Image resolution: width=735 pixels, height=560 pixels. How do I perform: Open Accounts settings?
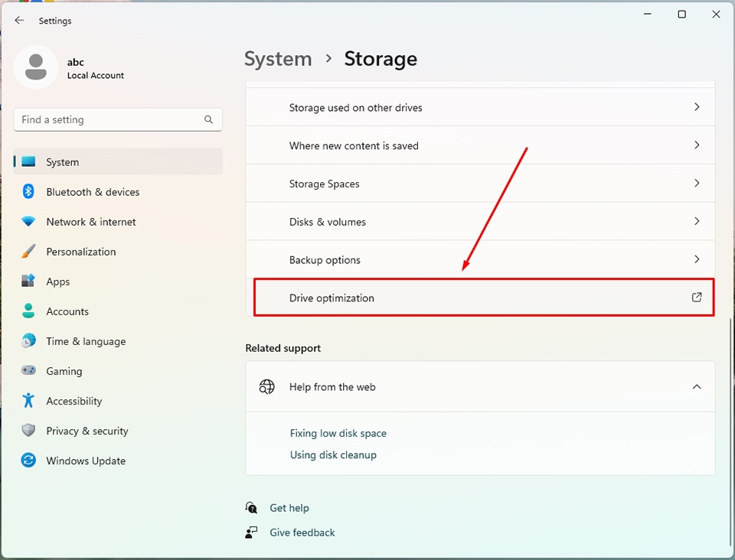(118, 311)
